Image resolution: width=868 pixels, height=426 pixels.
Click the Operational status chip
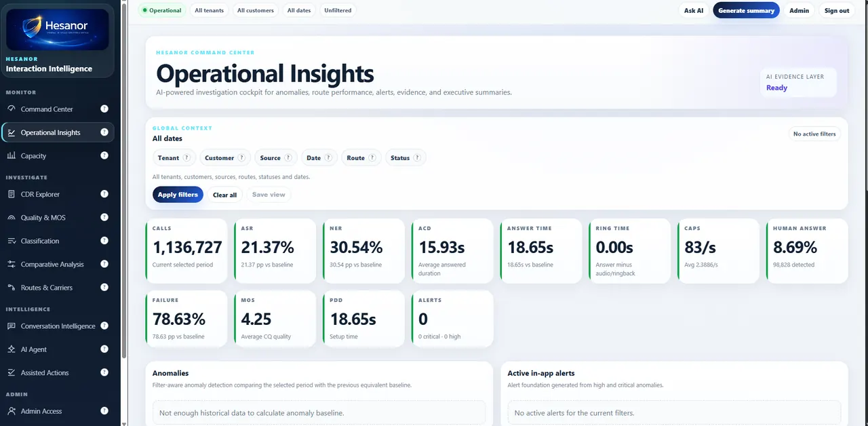[162, 10]
